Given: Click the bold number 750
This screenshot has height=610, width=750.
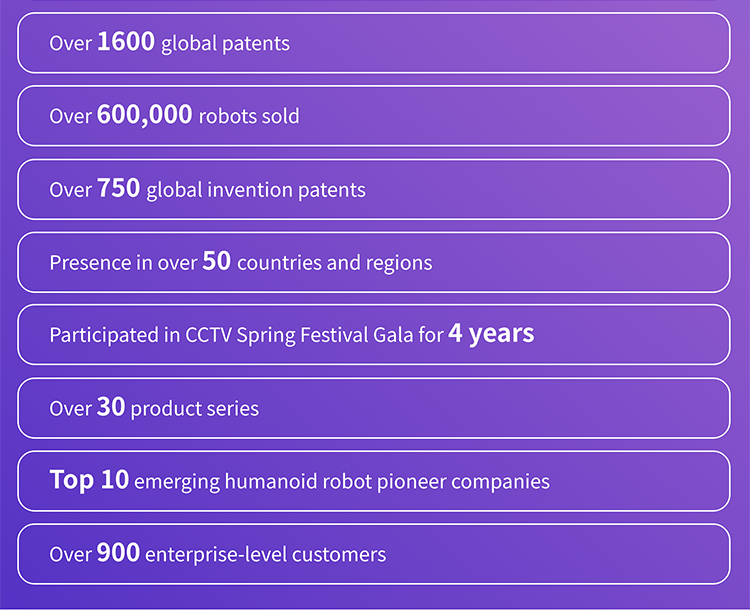Looking at the screenshot, I should 119,188.
